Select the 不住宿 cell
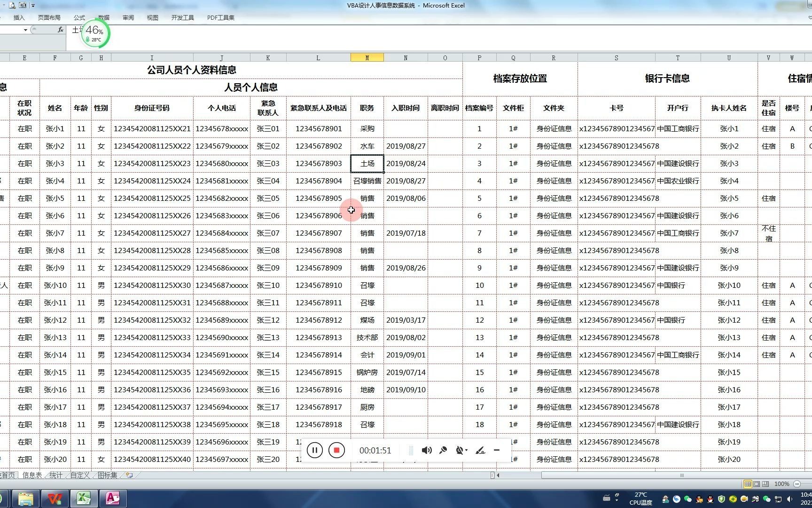Viewport: 812px width, 508px height. 769,233
